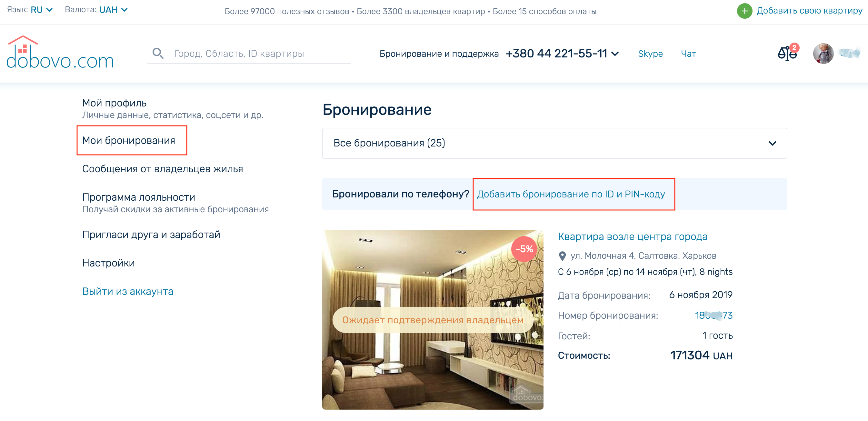Expand the currency UAH dropdown
Viewport: 868px width, 421px height.
[113, 10]
